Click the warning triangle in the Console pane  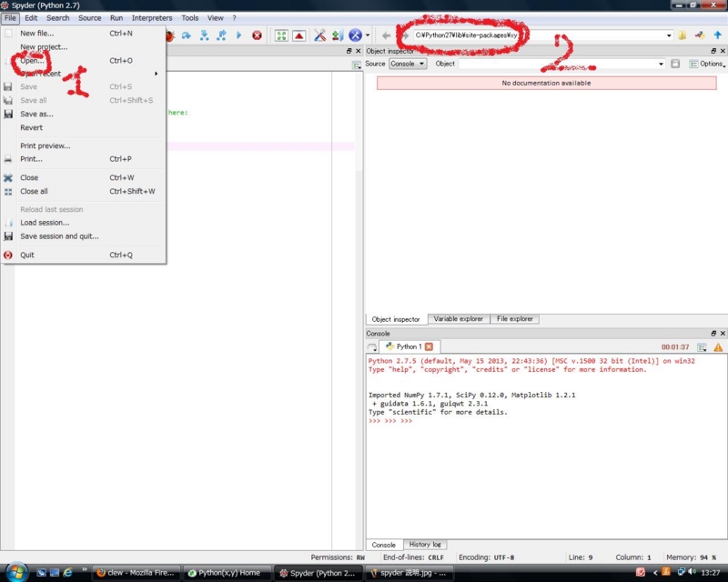[719, 346]
